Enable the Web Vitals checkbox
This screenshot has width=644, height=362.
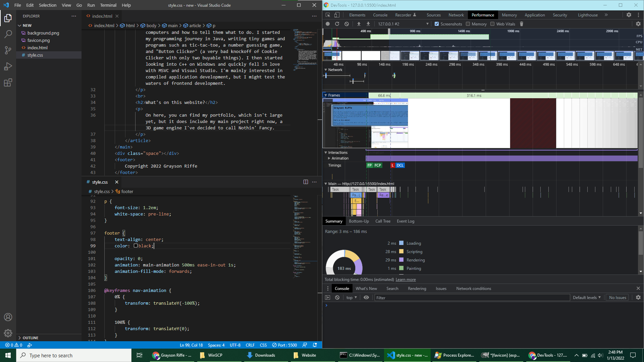tap(492, 24)
